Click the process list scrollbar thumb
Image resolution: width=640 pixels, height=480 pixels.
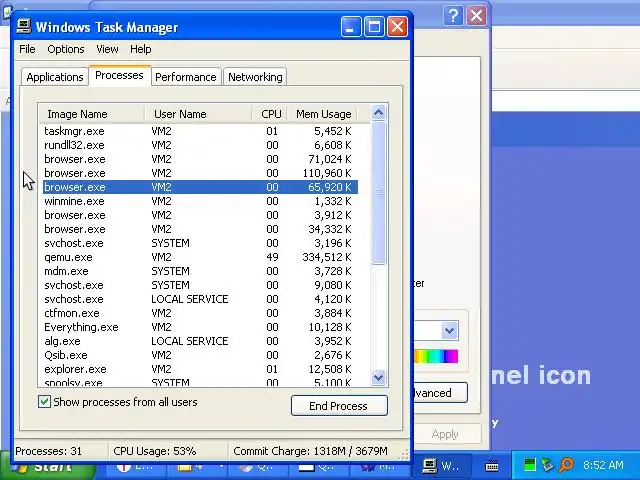(x=378, y=192)
